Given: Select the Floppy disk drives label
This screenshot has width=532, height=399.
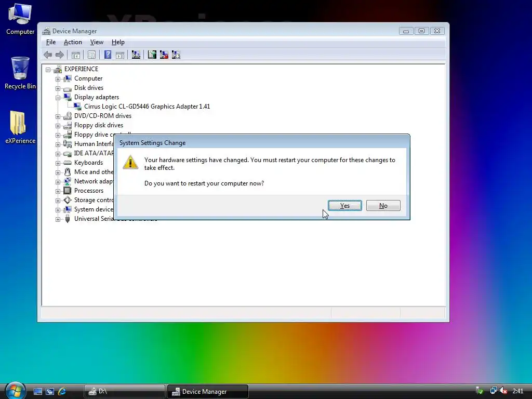Looking at the screenshot, I should click(x=99, y=125).
